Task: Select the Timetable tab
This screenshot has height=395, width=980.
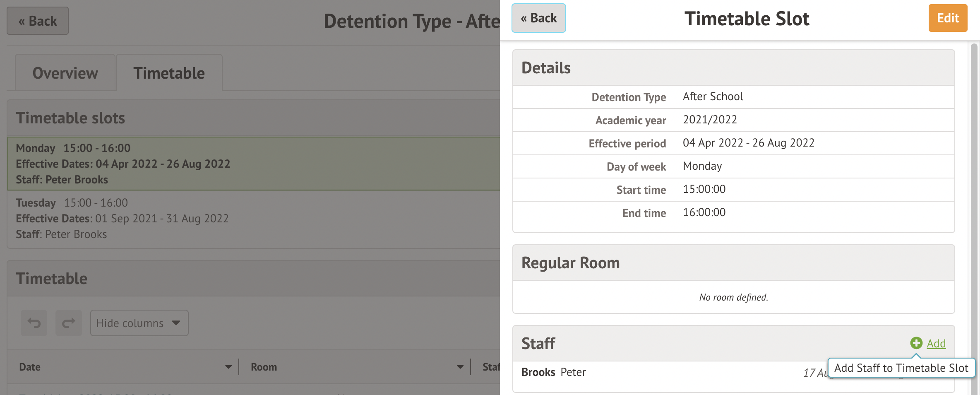Action: point(169,73)
